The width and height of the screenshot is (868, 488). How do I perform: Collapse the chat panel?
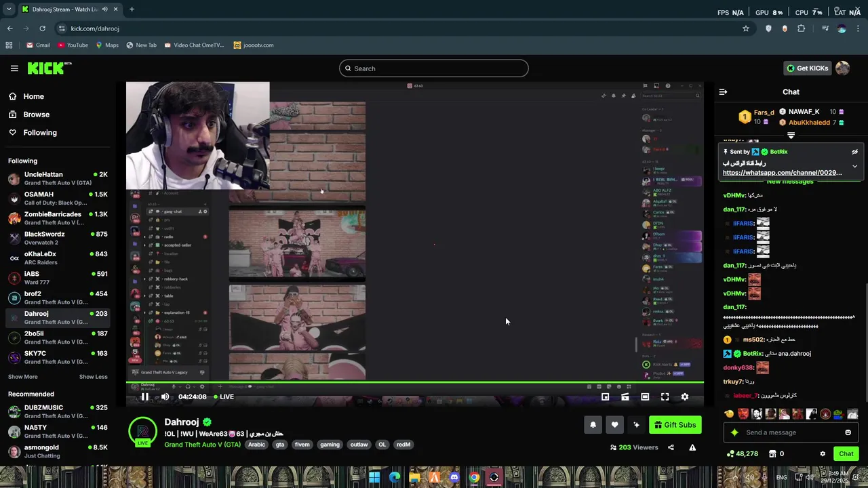(723, 91)
